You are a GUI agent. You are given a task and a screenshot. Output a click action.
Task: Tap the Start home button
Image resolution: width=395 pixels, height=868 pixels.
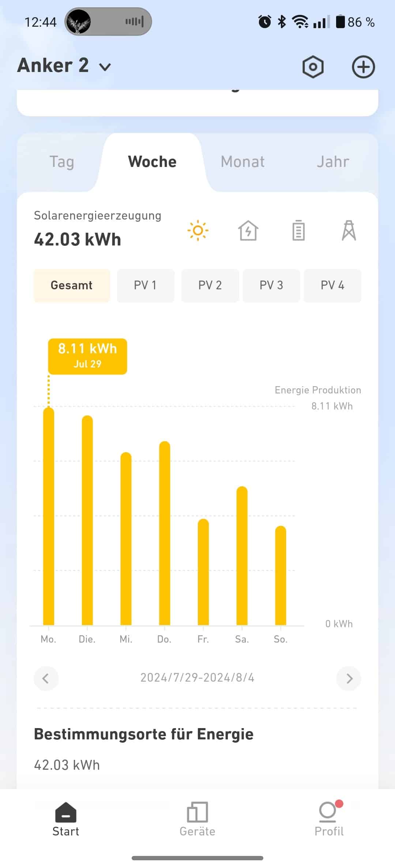click(x=66, y=819)
